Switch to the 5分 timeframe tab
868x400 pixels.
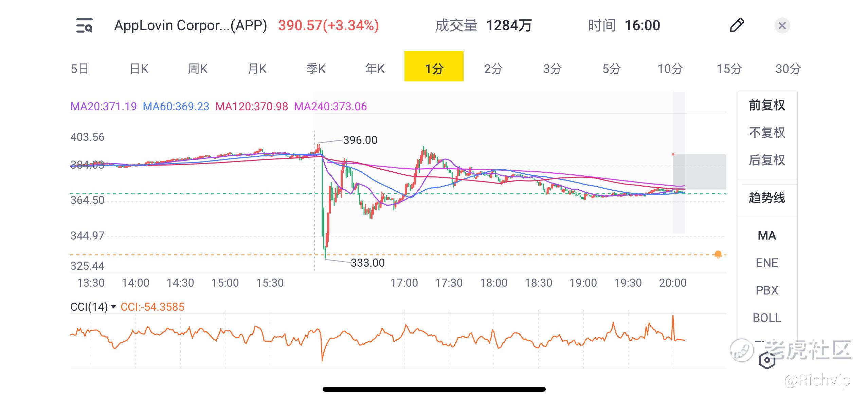tap(611, 69)
